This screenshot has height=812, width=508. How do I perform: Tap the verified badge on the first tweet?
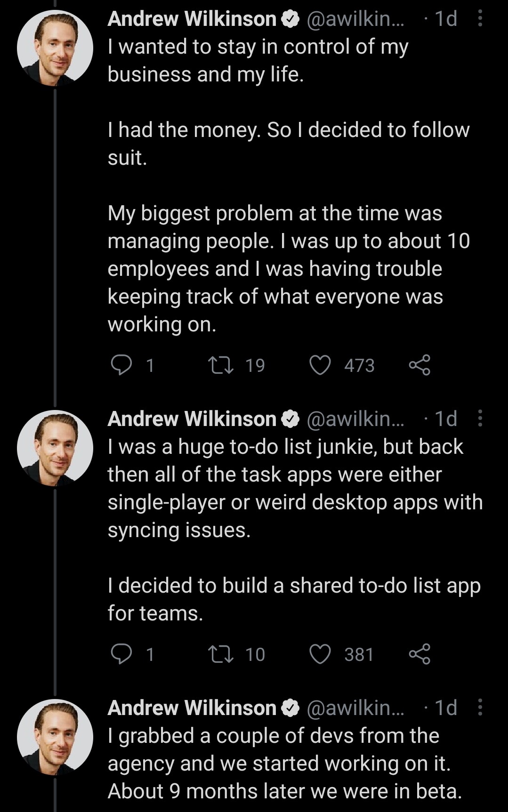pos(290,19)
